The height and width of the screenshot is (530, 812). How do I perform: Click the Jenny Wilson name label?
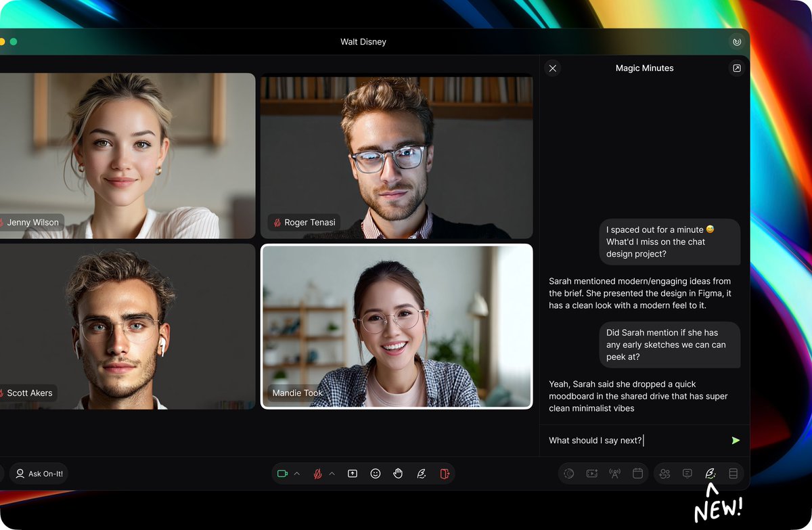click(32, 222)
